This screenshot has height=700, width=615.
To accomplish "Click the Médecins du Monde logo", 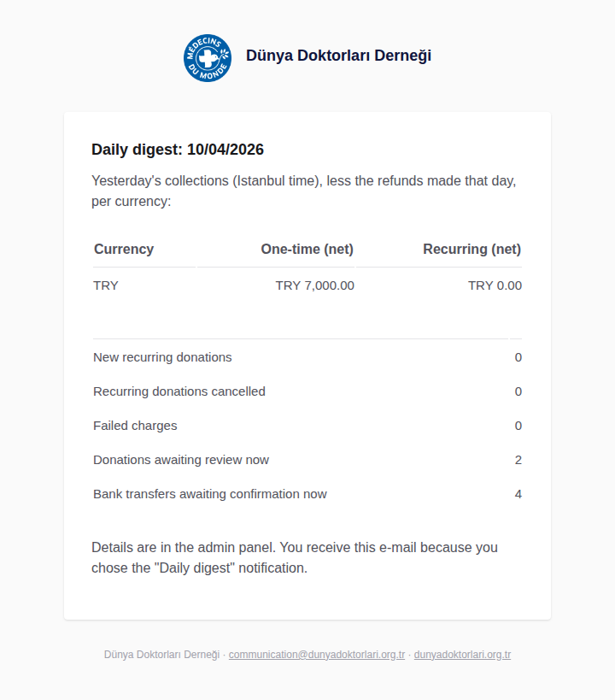I will pyautogui.click(x=208, y=58).
